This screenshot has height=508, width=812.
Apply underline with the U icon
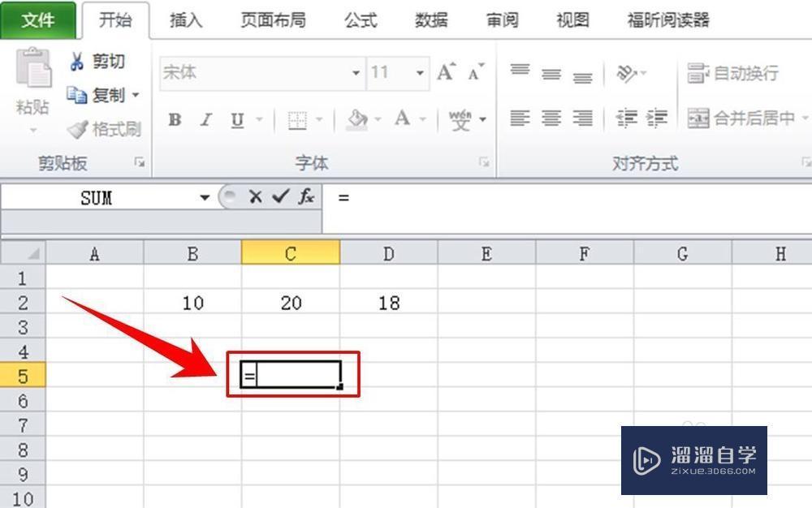point(235,119)
